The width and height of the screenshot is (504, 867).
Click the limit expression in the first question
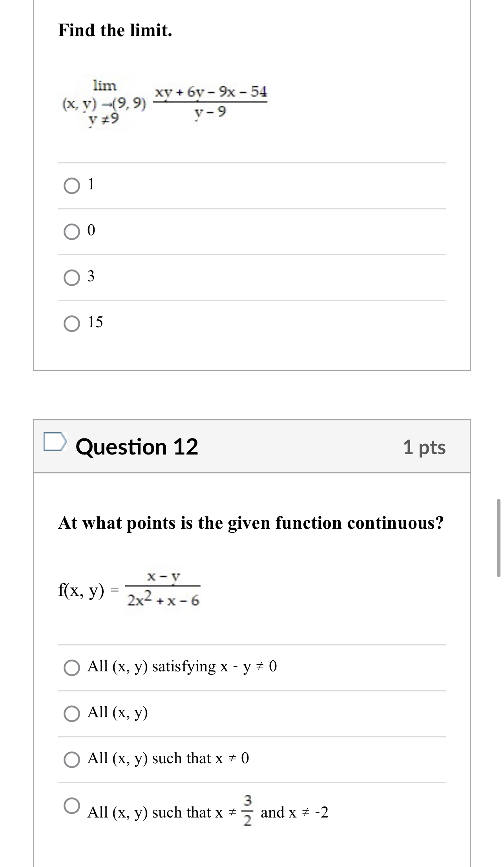[164, 101]
